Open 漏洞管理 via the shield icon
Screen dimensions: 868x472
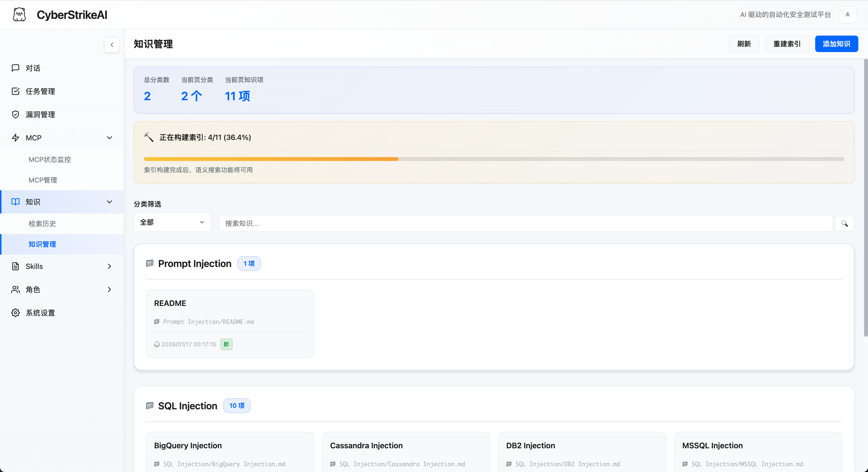coord(15,114)
